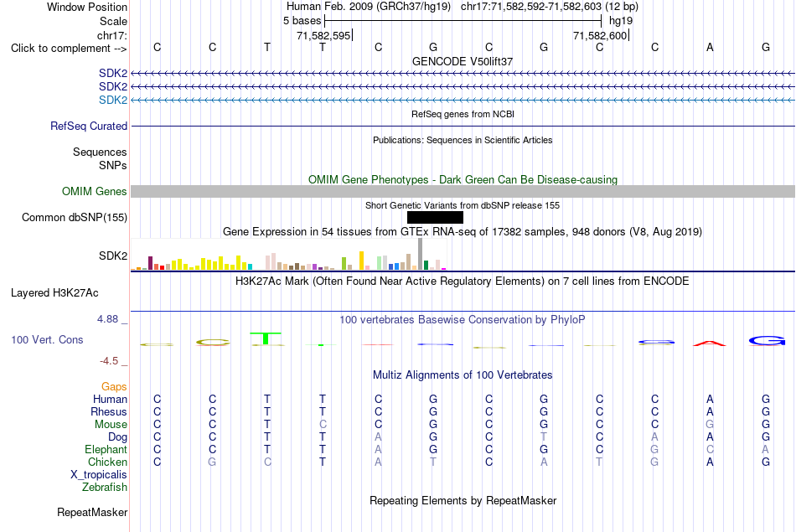796x532 pixels.
Task: Click the maroon bar in SDK2 expression chart
Action: point(150,263)
